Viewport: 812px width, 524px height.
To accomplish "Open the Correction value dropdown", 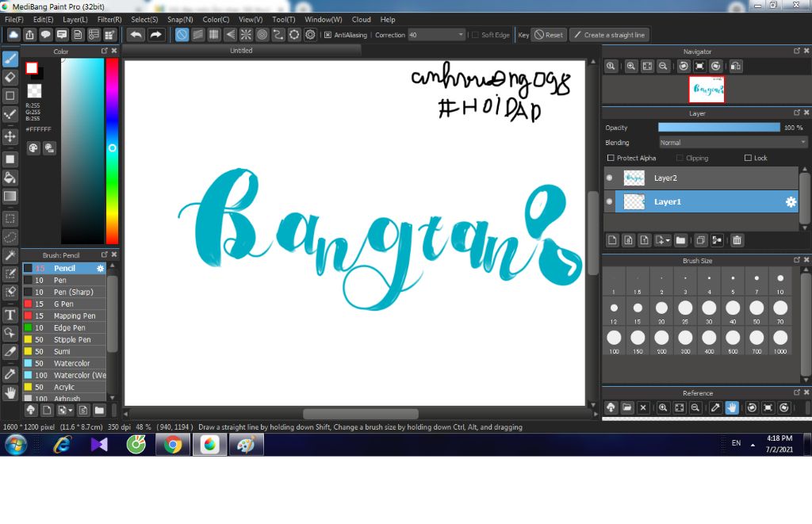I will [437, 35].
